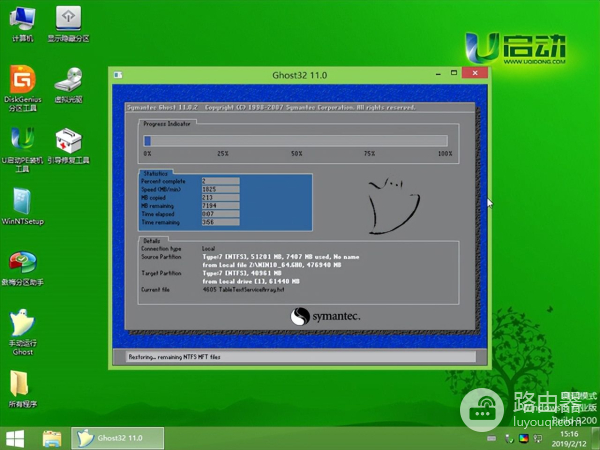Click the Time elapsed value field
Image resolution: width=600 pixels, height=450 pixels.
(220, 214)
